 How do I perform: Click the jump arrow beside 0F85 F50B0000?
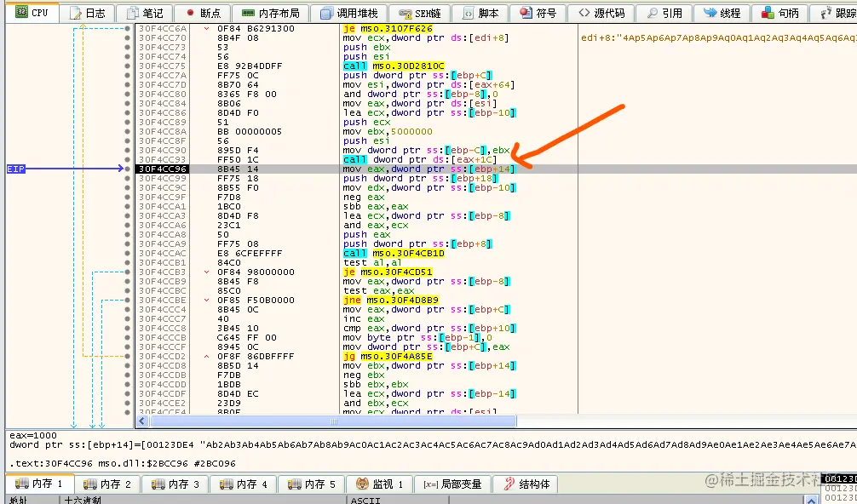[206, 301]
